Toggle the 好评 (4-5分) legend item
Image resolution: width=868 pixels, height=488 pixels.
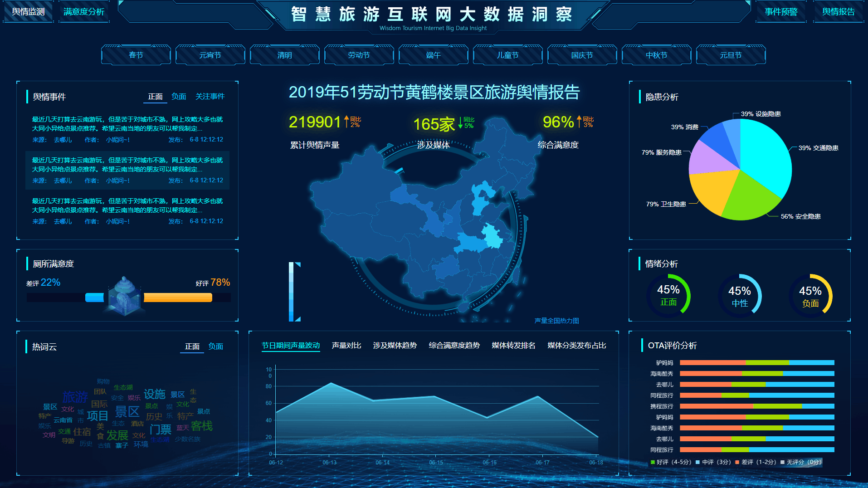671,462
